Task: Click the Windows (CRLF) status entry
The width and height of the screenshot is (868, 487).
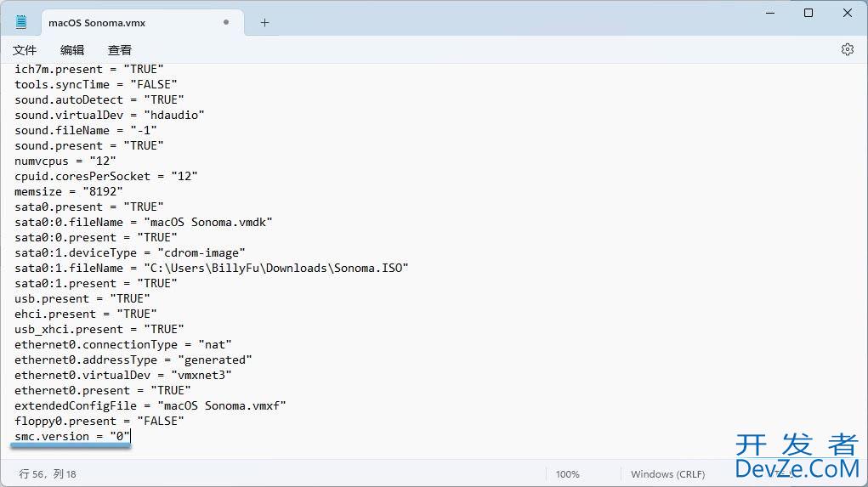Action: [667, 474]
